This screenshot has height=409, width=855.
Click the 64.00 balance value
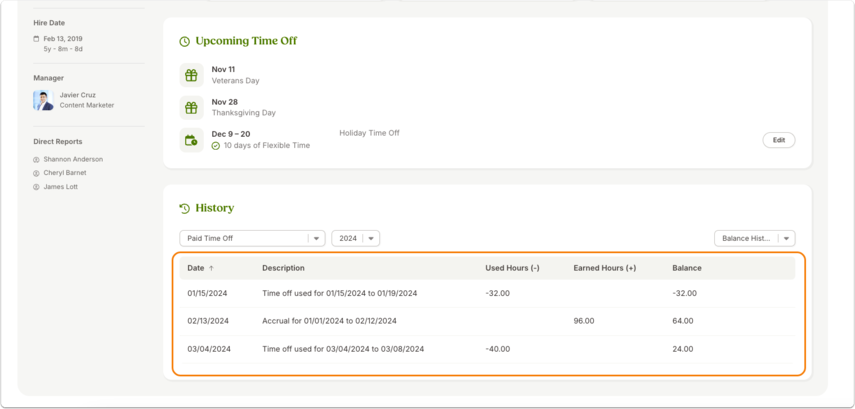coord(683,321)
